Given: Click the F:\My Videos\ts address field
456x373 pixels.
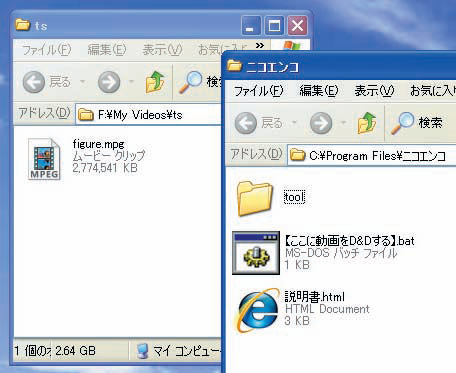Looking at the screenshot, I should pos(148,115).
